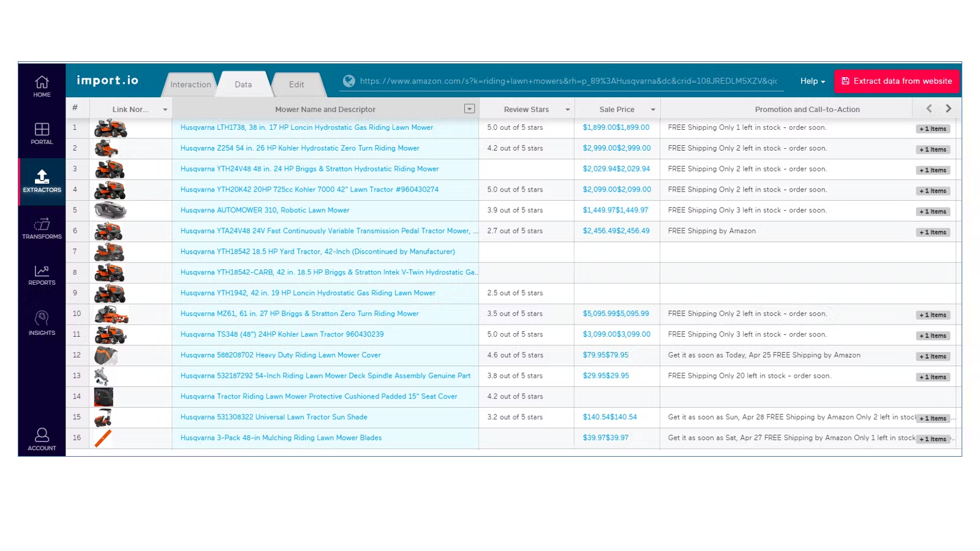Expand the Review Stars column dropdown
The image size is (980, 551).
point(568,110)
